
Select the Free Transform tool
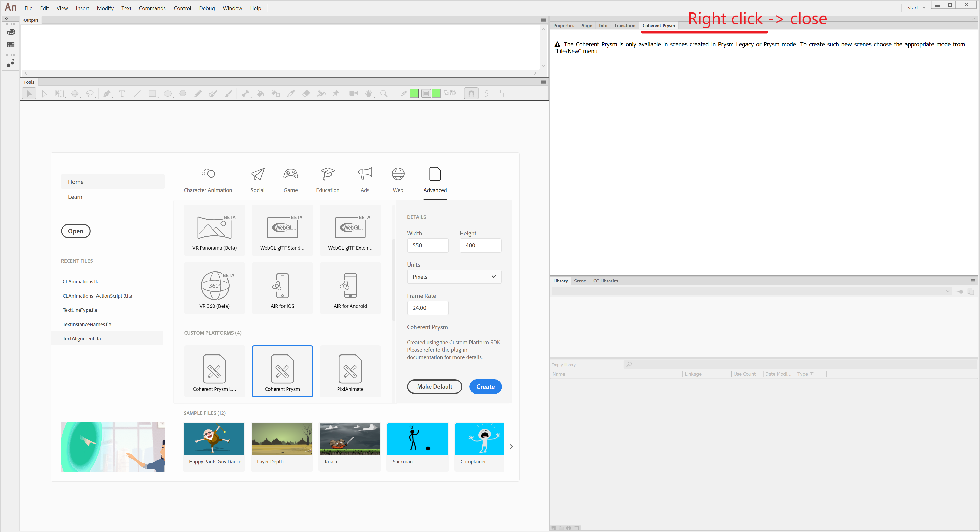coord(60,94)
